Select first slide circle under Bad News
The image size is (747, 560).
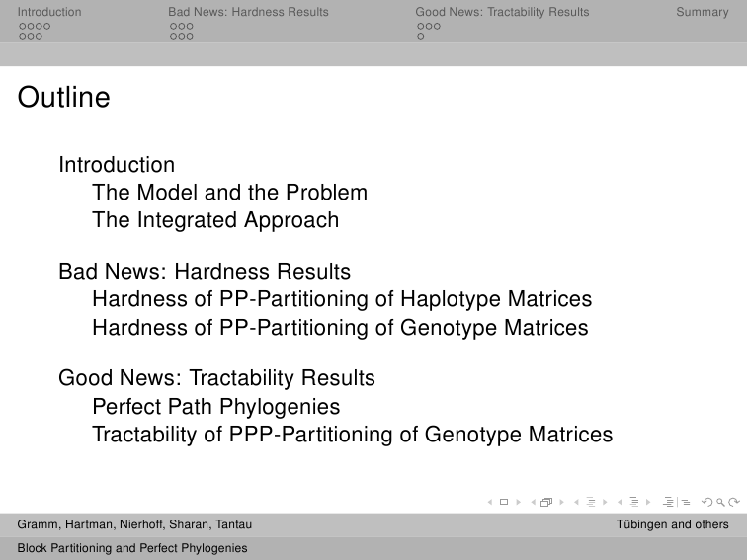174,27
